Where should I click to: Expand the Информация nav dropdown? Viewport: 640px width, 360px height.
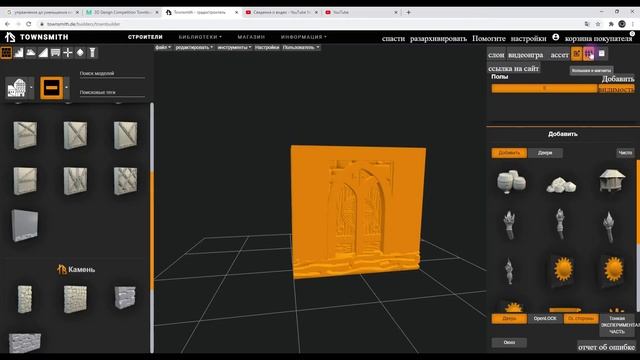pos(303,37)
